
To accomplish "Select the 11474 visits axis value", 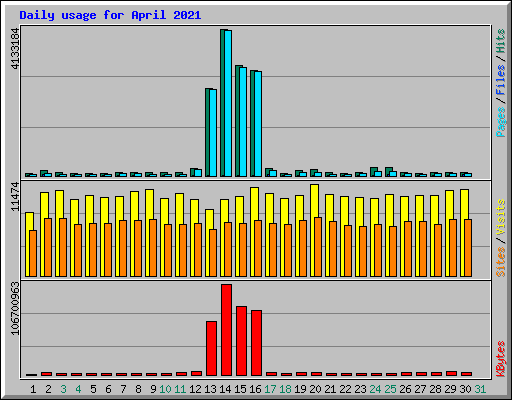I will point(15,197).
